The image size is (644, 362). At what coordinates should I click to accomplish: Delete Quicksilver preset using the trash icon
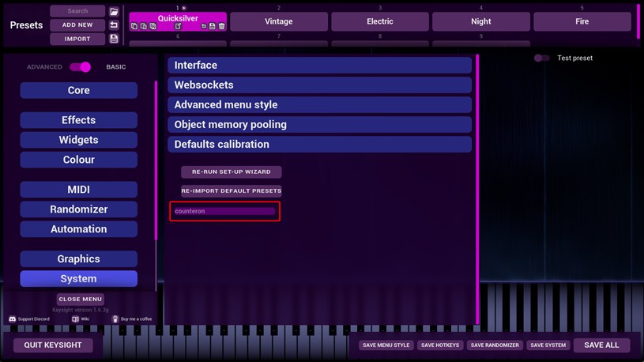tap(221, 26)
